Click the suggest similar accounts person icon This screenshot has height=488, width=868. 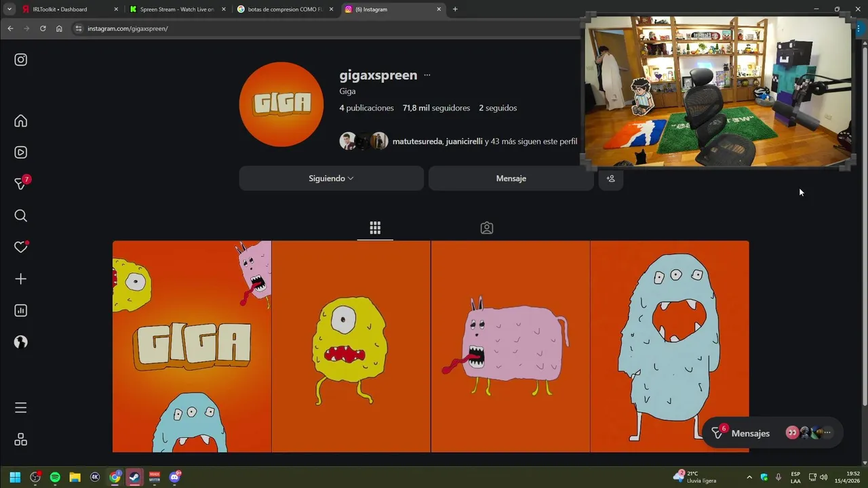(x=610, y=178)
